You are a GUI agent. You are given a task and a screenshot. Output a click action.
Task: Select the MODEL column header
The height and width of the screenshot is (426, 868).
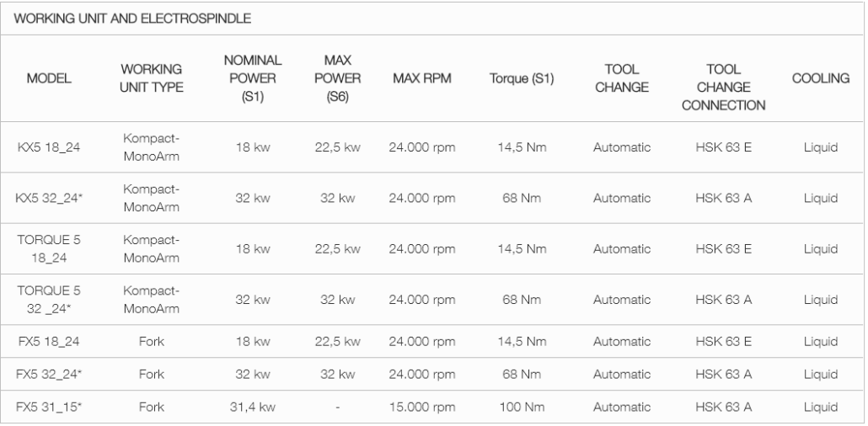(49, 78)
